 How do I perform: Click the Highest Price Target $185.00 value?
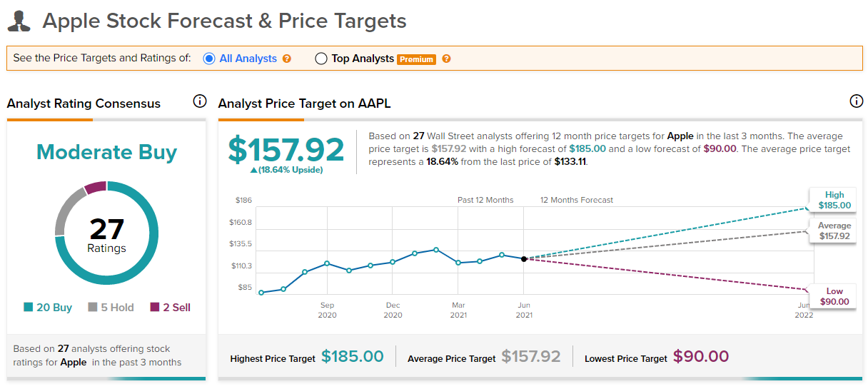[353, 357]
